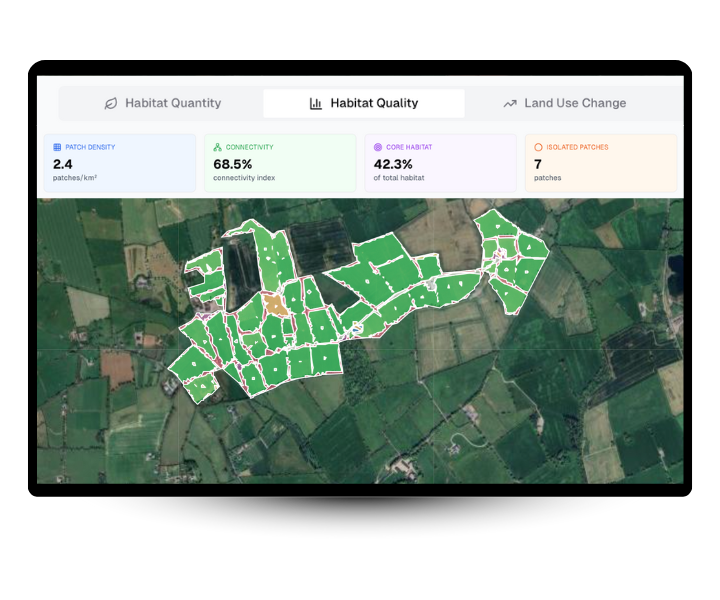Select the Core Habitat metric card
This screenshot has width=720, height=600.
coord(440,163)
